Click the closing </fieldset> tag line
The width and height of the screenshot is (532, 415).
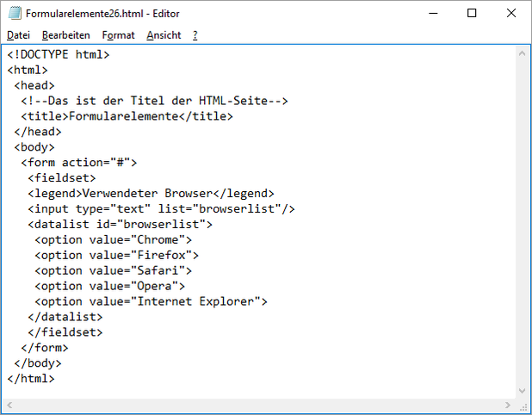point(65,332)
